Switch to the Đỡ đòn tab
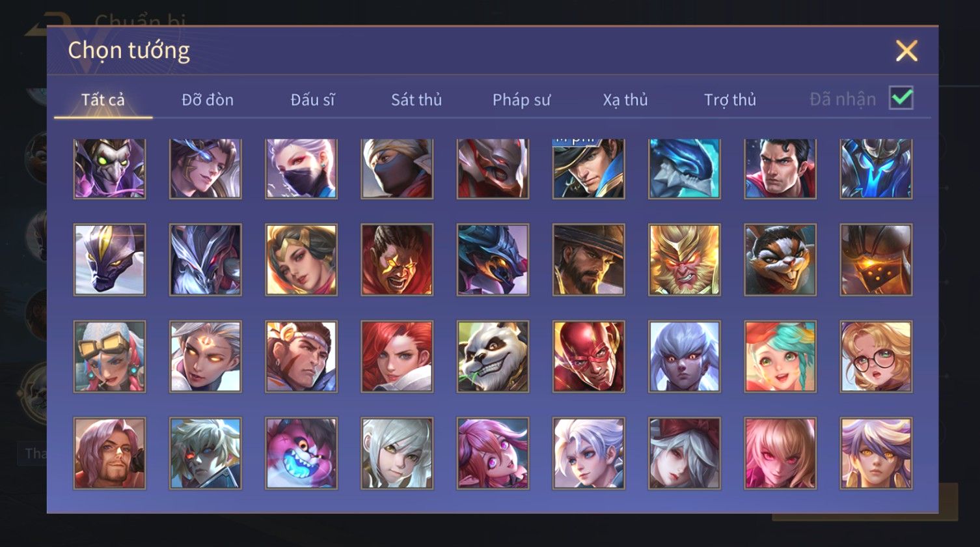 [x=208, y=100]
